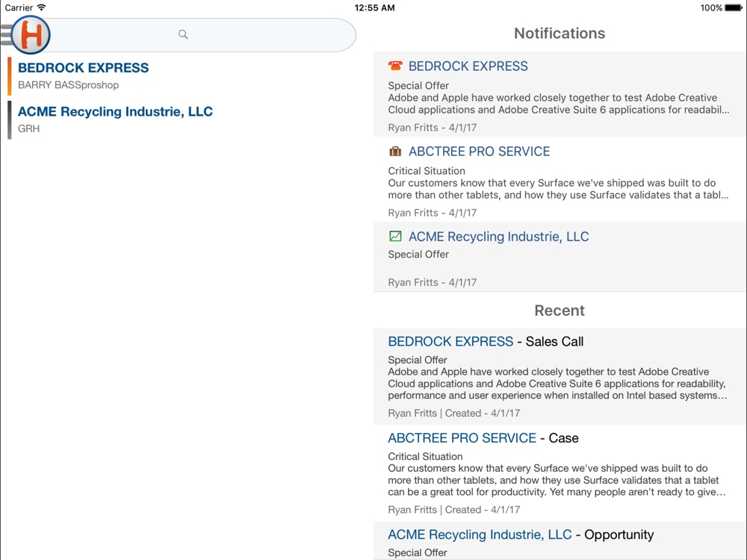Tap the chart icon beside ACME Recycling notification
This screenshot has width=747, height=560.
point(395,236)
